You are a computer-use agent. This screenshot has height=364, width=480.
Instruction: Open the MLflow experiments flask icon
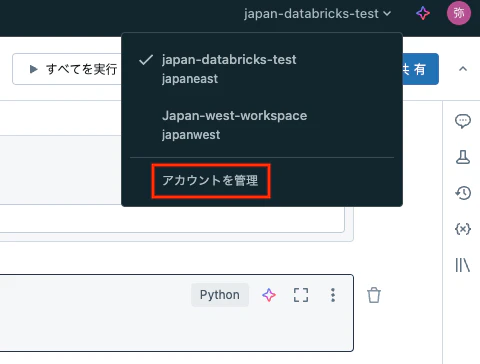tap(463, 157)
